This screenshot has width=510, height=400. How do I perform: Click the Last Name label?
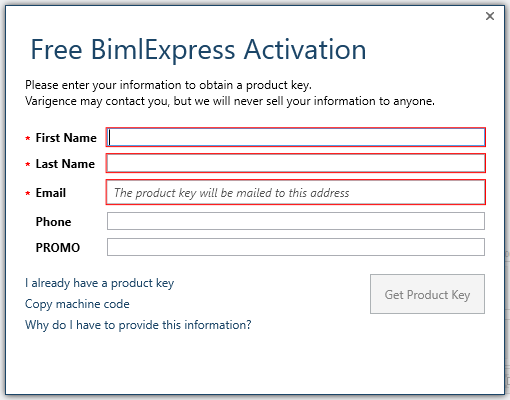pos(65,164)
